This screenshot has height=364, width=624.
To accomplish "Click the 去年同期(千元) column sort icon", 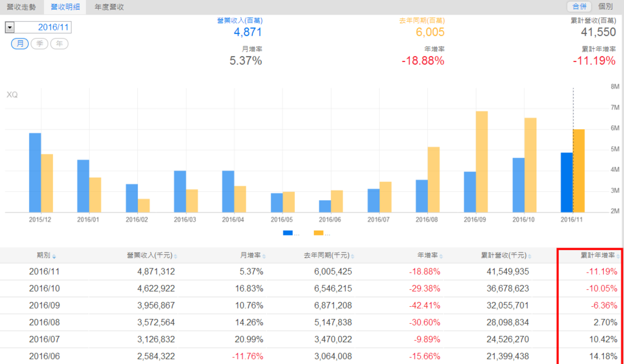I will [x=353, y=257].
